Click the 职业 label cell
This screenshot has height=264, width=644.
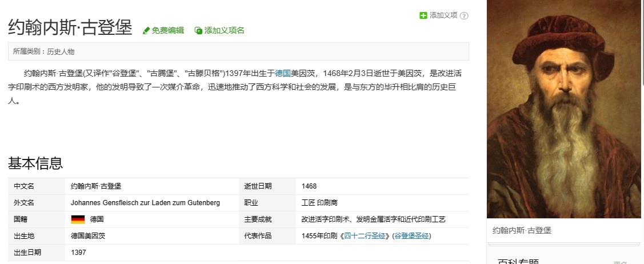click(267, 203)
